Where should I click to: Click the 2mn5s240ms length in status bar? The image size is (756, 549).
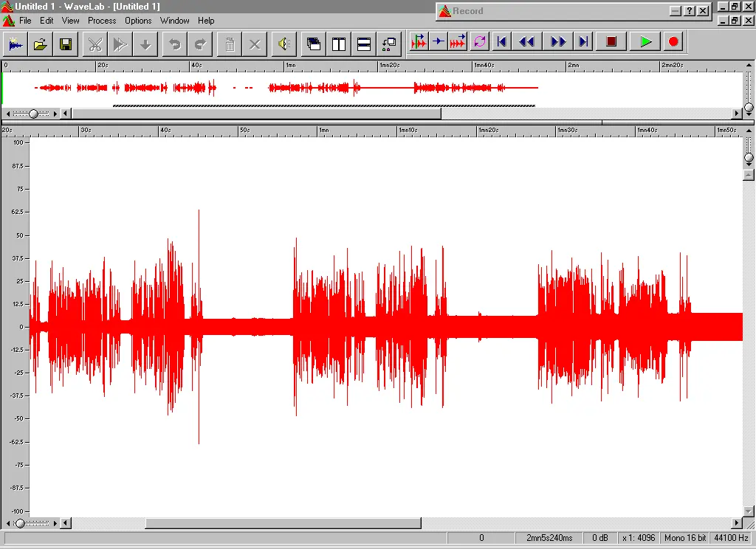(549, 538)
